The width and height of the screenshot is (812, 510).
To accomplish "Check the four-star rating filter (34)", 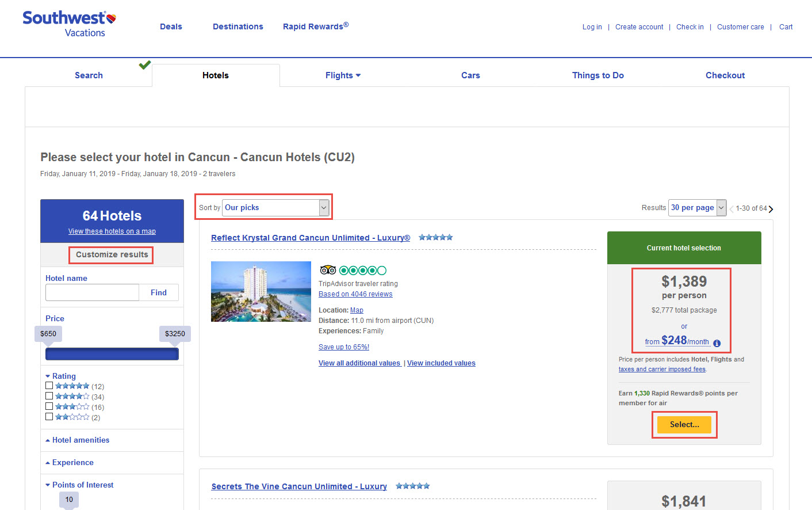I will click(x=49, y=396).
